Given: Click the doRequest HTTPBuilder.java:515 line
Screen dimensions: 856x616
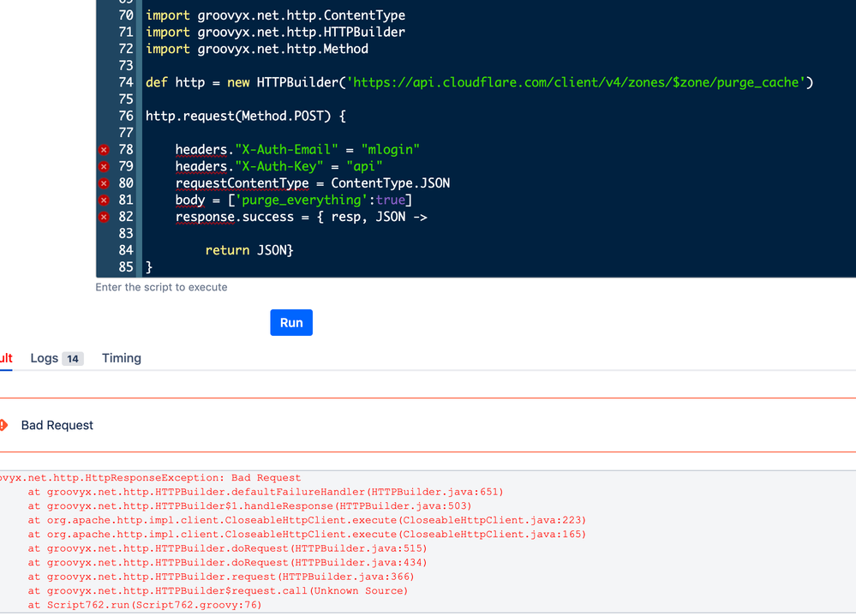Looking at the screenshot, I should coord(227,549).
